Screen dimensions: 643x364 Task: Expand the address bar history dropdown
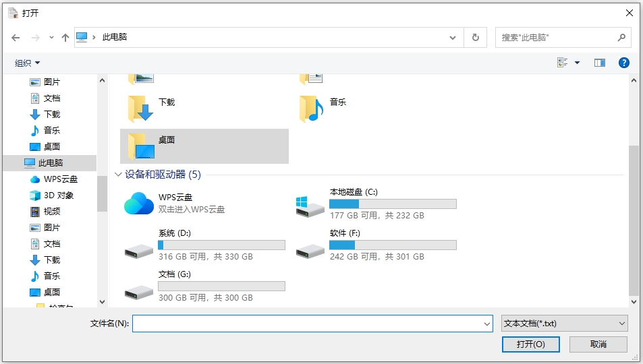coord(453,38)
